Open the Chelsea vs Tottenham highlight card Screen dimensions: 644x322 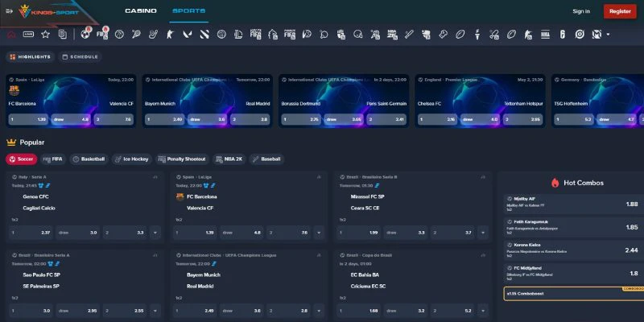[480, 101]
